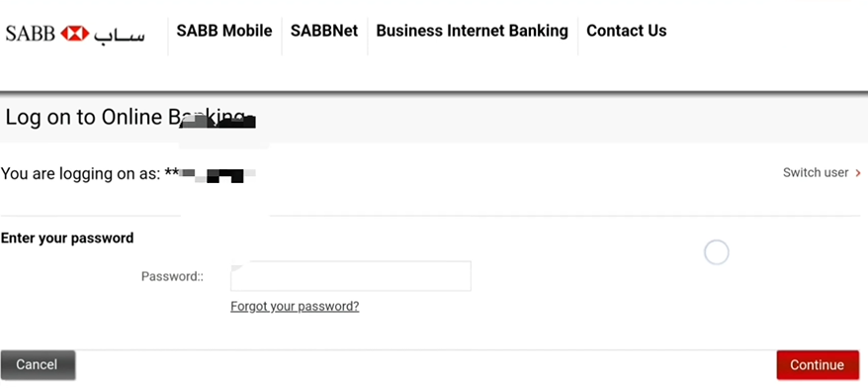Click the red chevron beside Switch user
The height and width of the screenshot is (388, 868).
(858, 173)
